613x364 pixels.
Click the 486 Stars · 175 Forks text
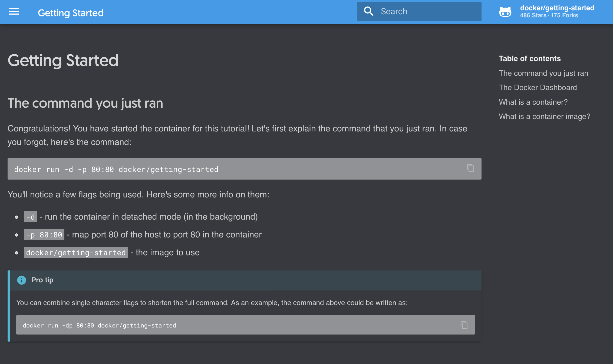click(x=549, y=15)
